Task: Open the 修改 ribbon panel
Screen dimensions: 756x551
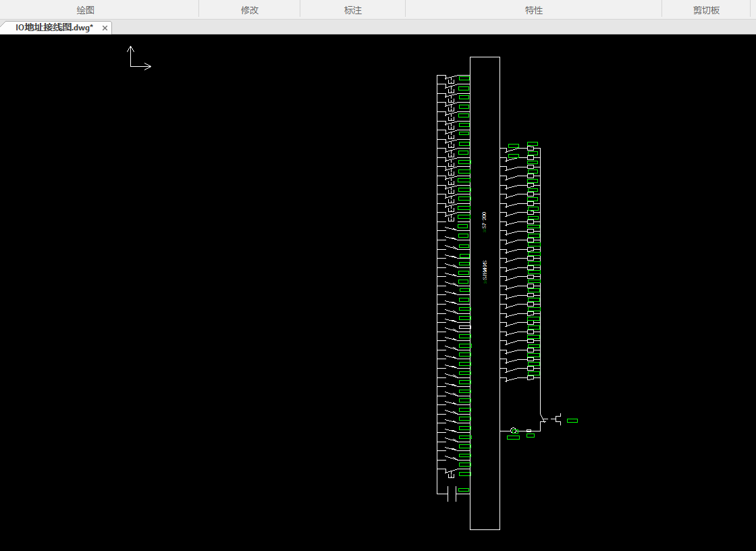Action: point(250,10)
